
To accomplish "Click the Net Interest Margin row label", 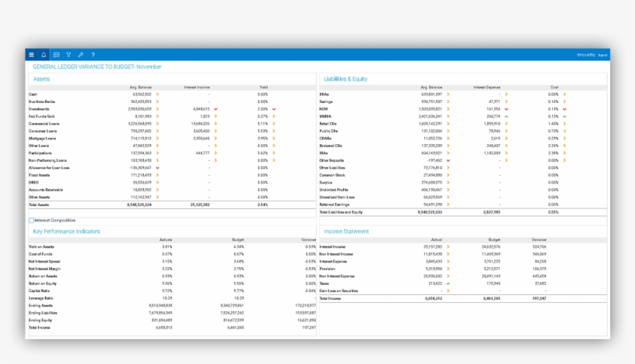I will click(44, 269).
